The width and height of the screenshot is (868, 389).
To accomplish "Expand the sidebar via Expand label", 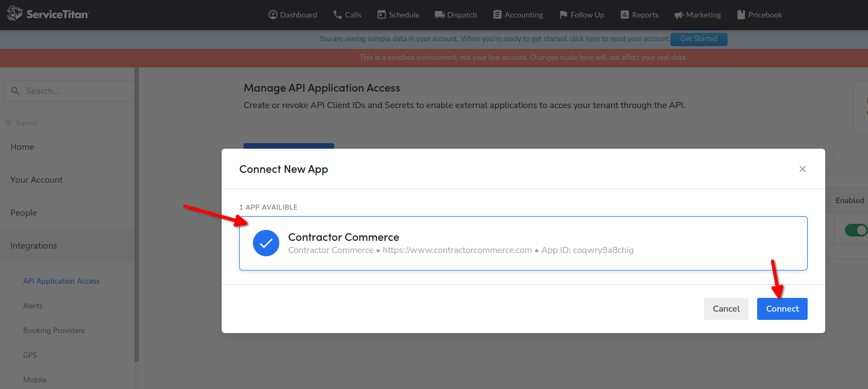I will pos(27,123).
